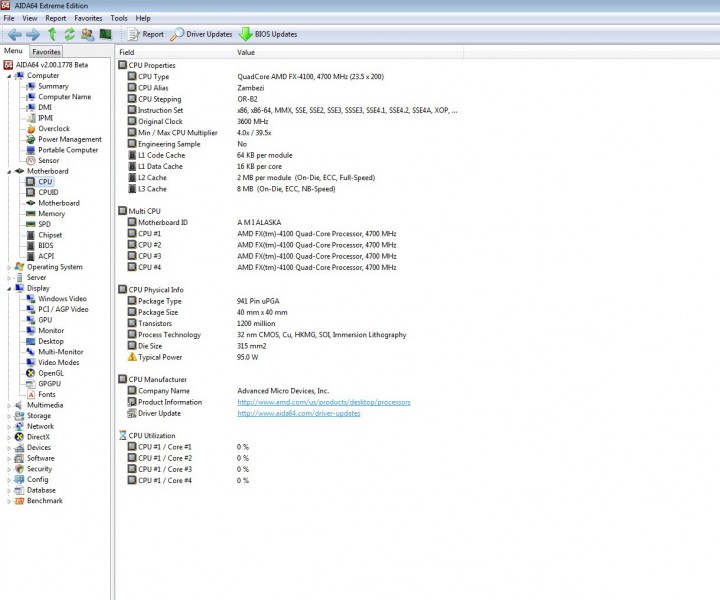Click the Refresh toolbar icon

coord(69,34)
